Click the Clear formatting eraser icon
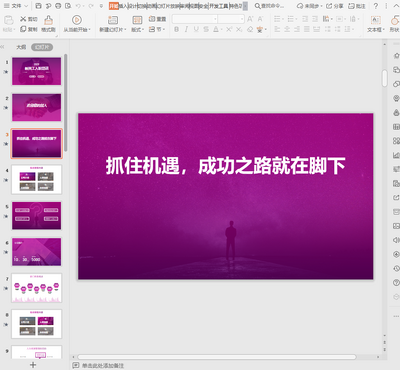The width and height of the screenshot is (400, 370). point(250,29)
